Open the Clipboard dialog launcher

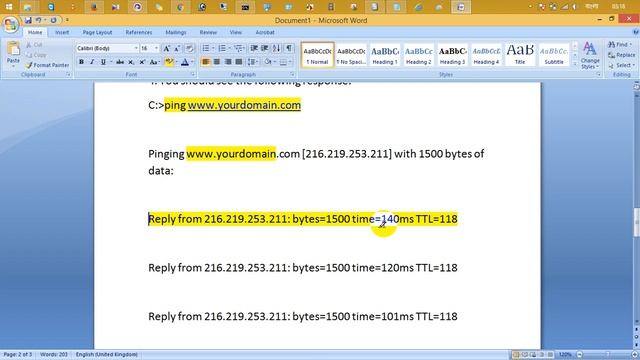pyautogui.click(x=68, y=75)
